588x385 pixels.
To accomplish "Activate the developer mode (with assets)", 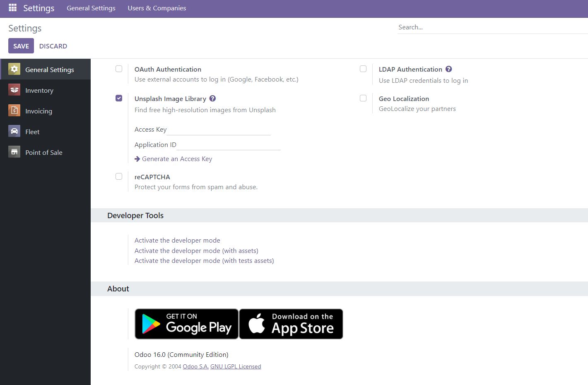I will pos(196,250).
